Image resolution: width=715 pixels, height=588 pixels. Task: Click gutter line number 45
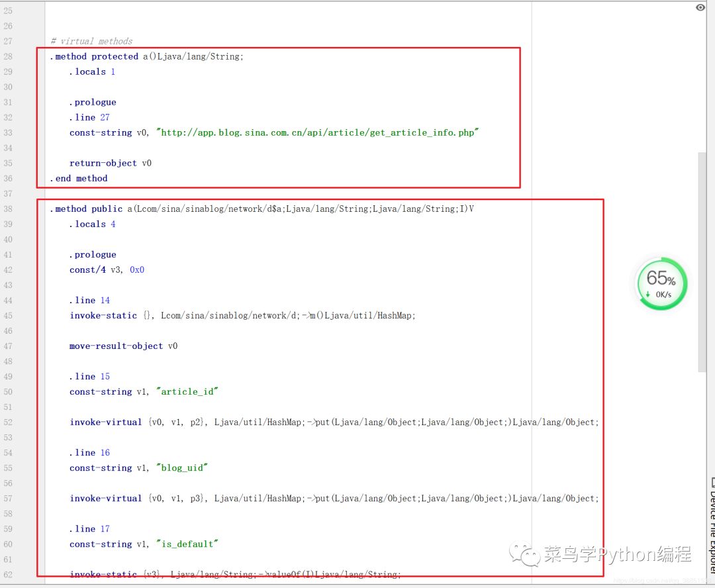pos(8,316)
